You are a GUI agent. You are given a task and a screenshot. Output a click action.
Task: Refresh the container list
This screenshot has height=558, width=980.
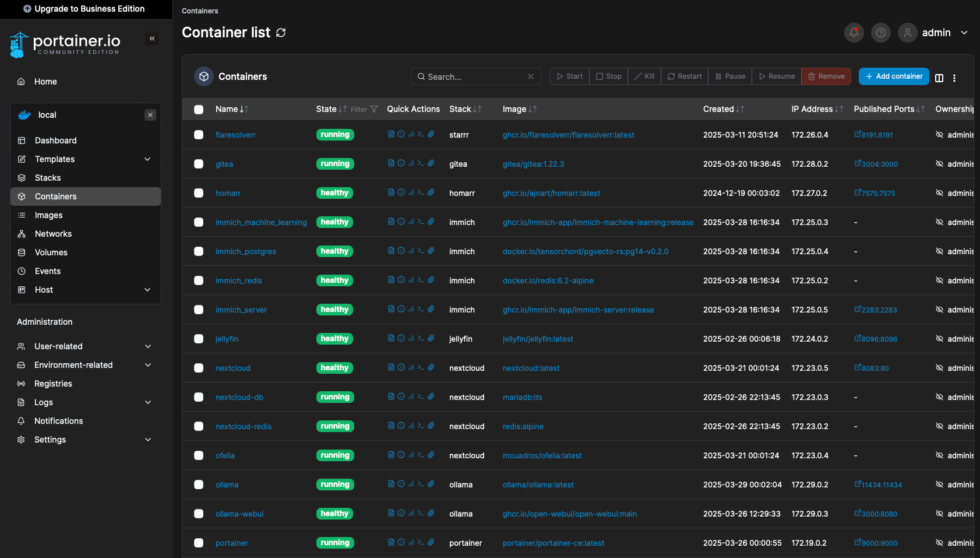pyautogui.click(x=281, y=33)
